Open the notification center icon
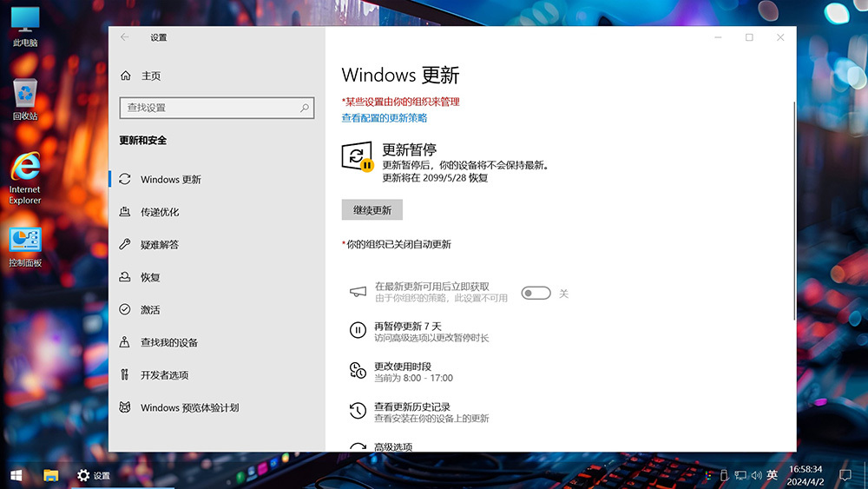 click(845, 475)
